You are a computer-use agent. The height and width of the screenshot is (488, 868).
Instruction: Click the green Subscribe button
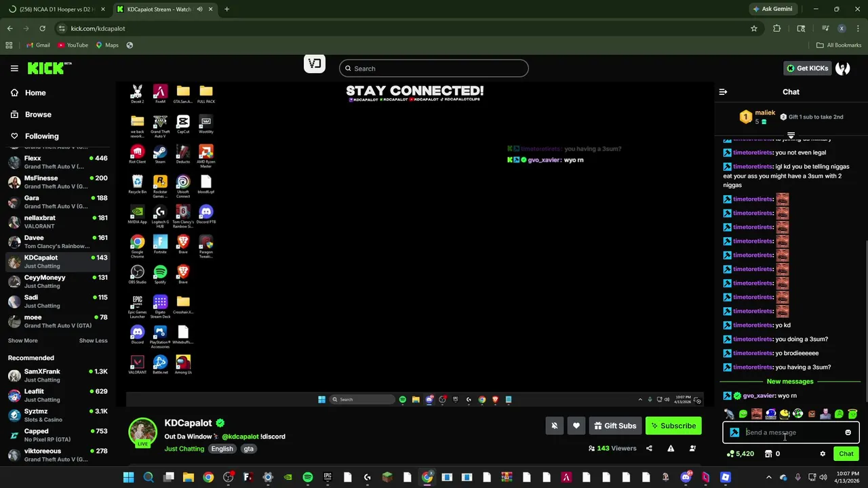click(673, 426)
